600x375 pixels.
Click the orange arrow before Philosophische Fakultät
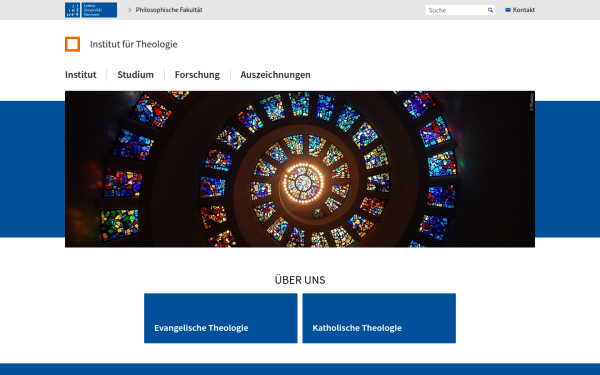click(130, 10)
